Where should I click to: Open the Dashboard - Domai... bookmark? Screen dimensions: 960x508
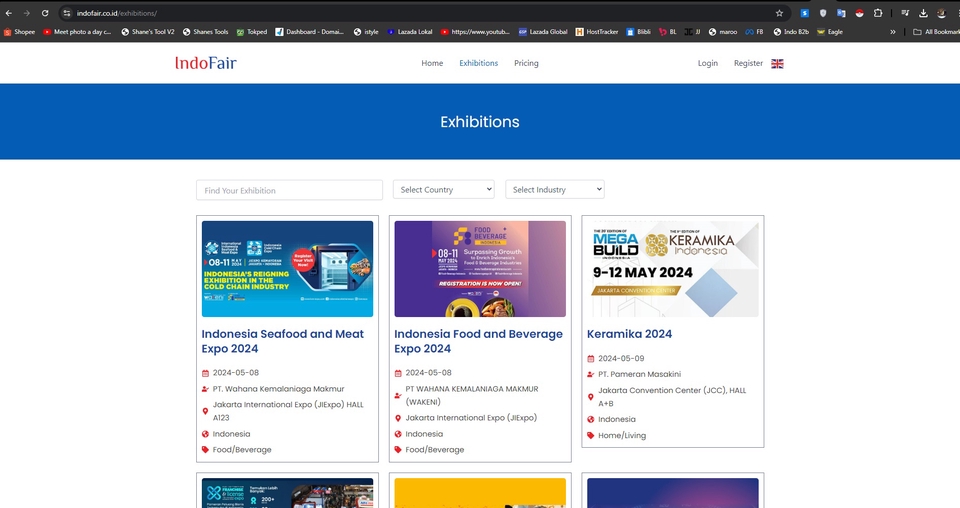tap(309, 32)
